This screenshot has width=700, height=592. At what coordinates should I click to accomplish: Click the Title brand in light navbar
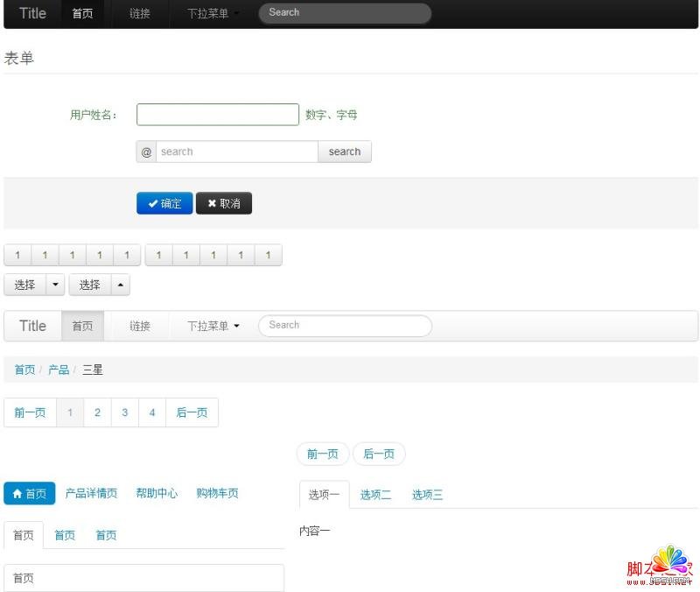pos(32,327)
